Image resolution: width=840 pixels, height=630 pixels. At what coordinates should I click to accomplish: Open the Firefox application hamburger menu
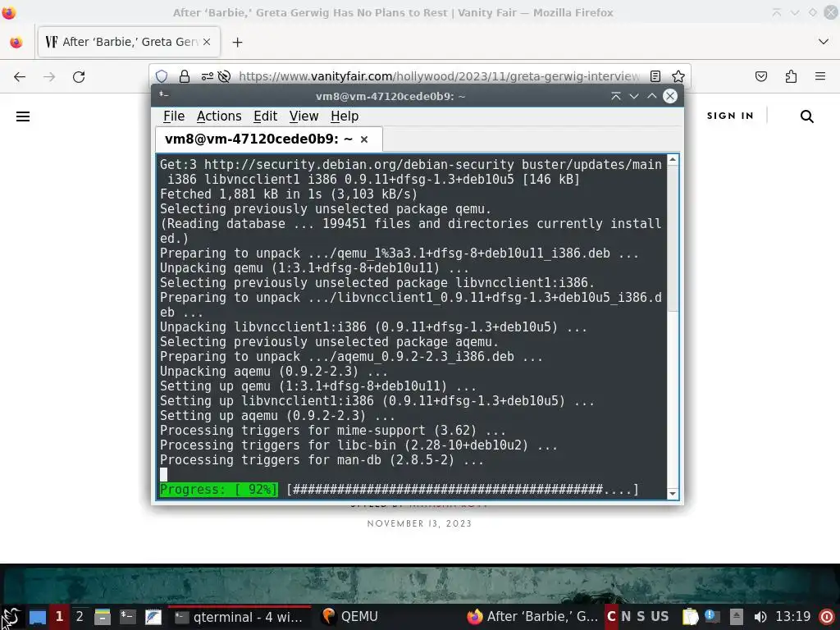point(820,76)
